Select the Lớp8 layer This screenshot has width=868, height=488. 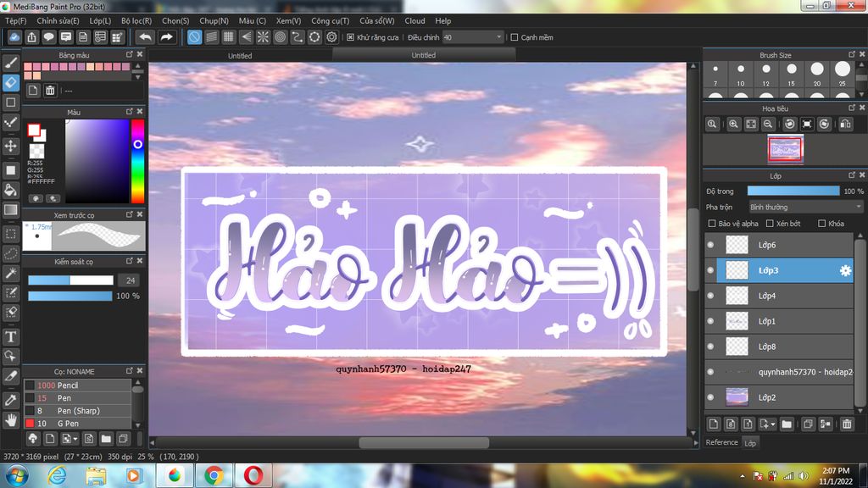(780, 347)
